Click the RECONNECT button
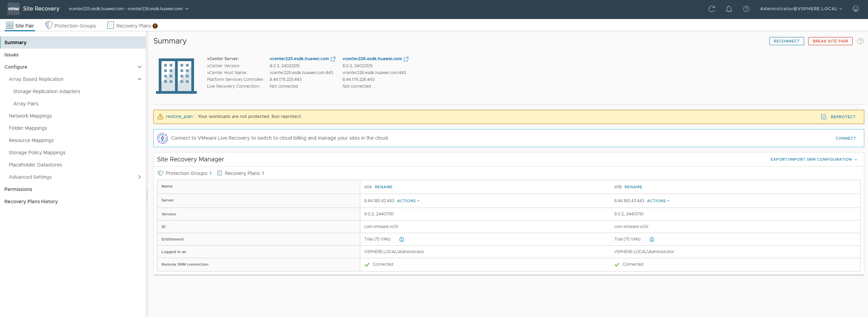The image size is (868, 317). coord(787,41)
